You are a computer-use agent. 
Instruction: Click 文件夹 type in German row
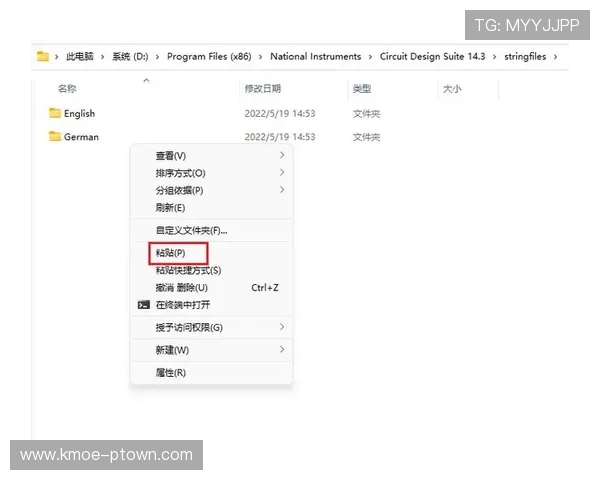tap(366, 137)
